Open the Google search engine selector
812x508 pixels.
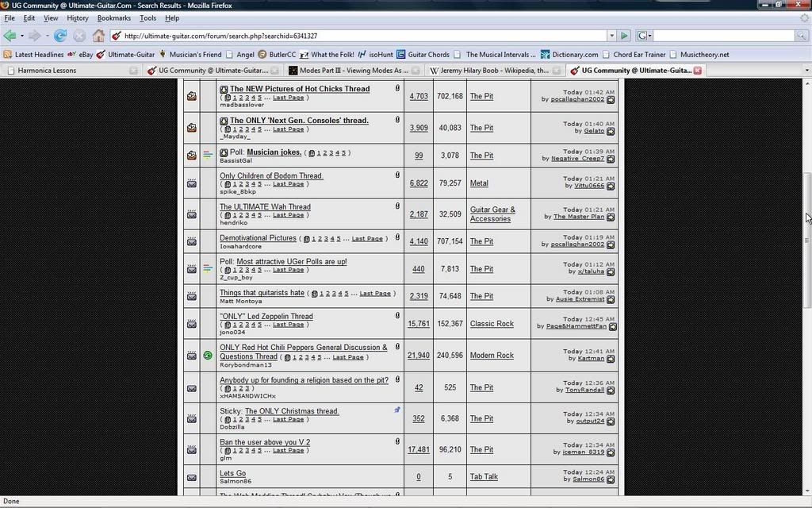[644, 36]
